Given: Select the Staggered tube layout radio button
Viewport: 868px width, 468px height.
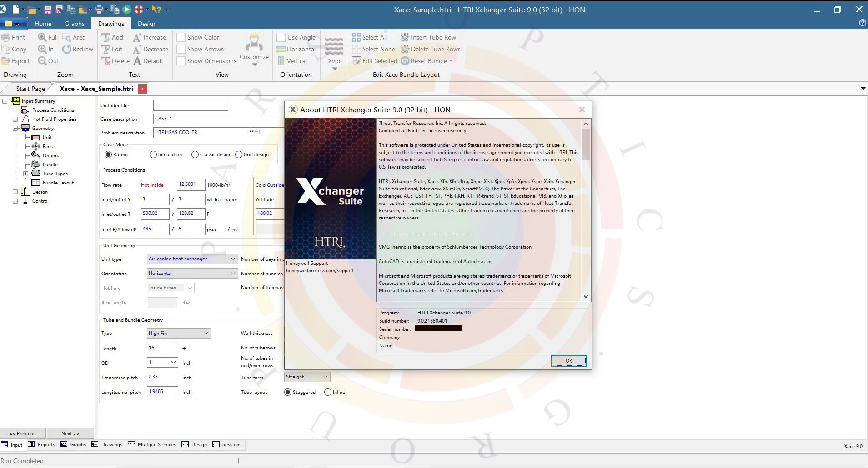Looking at the screenshot, I should [x=288, y=392].
